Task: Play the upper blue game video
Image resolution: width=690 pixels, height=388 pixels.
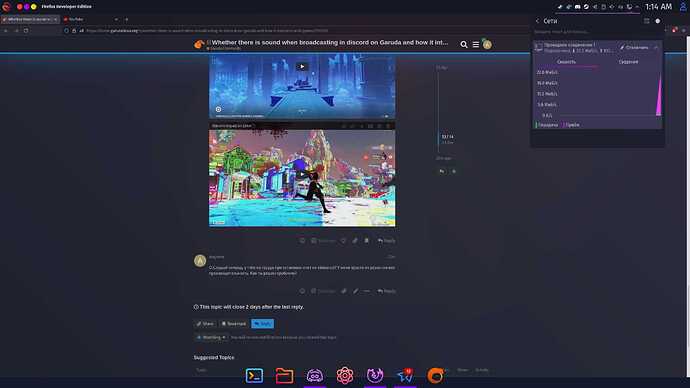Action: (x=302, y=67)
